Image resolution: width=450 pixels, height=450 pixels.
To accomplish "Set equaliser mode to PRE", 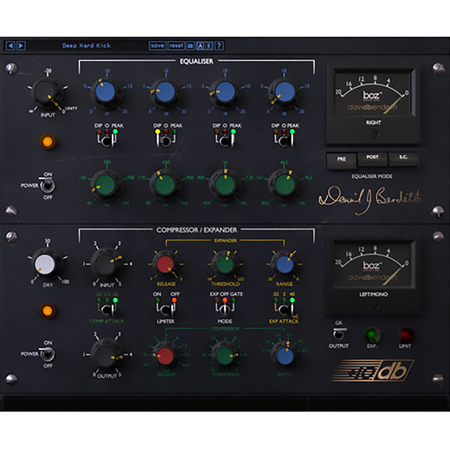I will point(341,159).
